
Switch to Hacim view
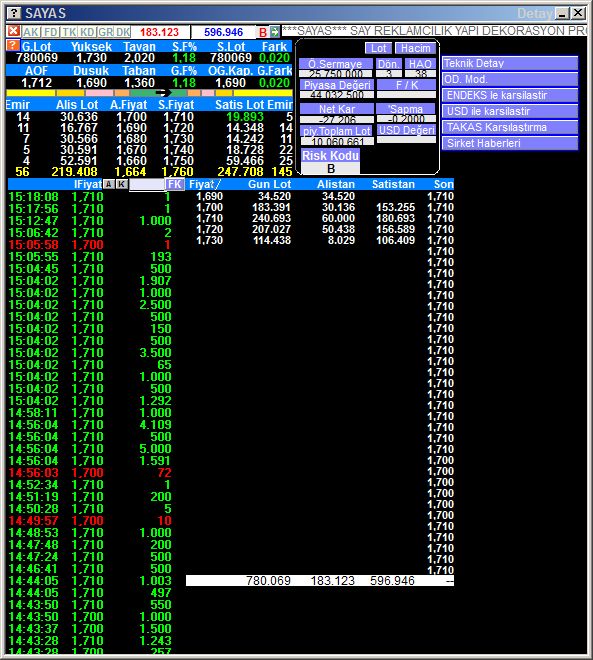pos(415,48)
